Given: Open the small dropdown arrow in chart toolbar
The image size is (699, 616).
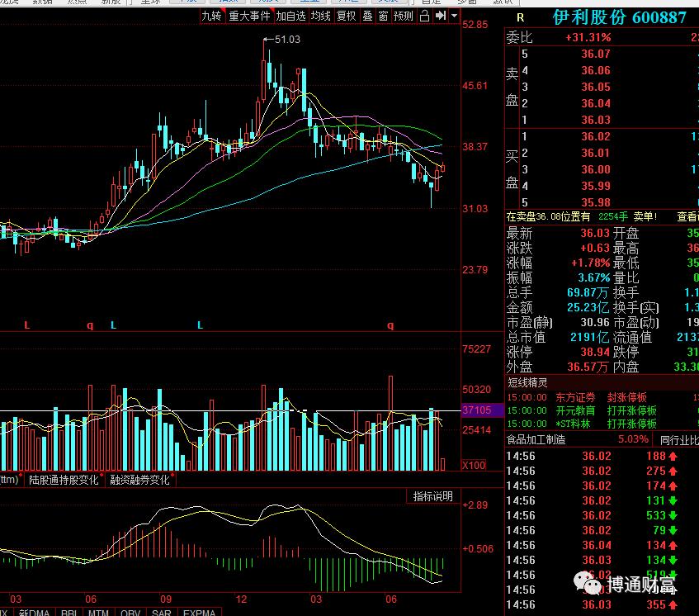Looking at the screenshot, I should coord(454,16).
